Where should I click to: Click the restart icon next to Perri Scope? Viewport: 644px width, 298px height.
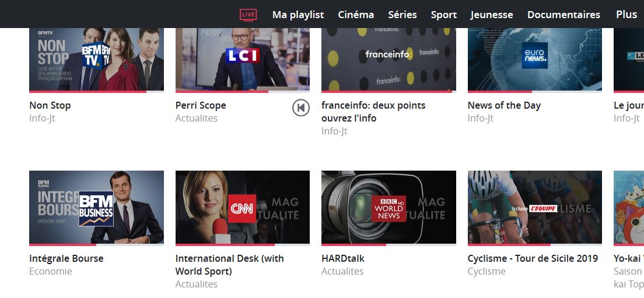(x=301, y=108)
